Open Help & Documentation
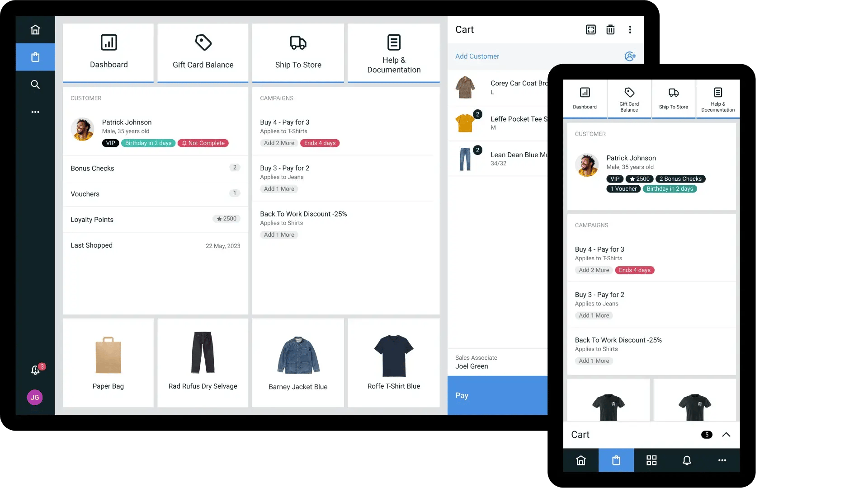Image resolution: width=868 pixels, height=488 pixels. coord(394,52)
